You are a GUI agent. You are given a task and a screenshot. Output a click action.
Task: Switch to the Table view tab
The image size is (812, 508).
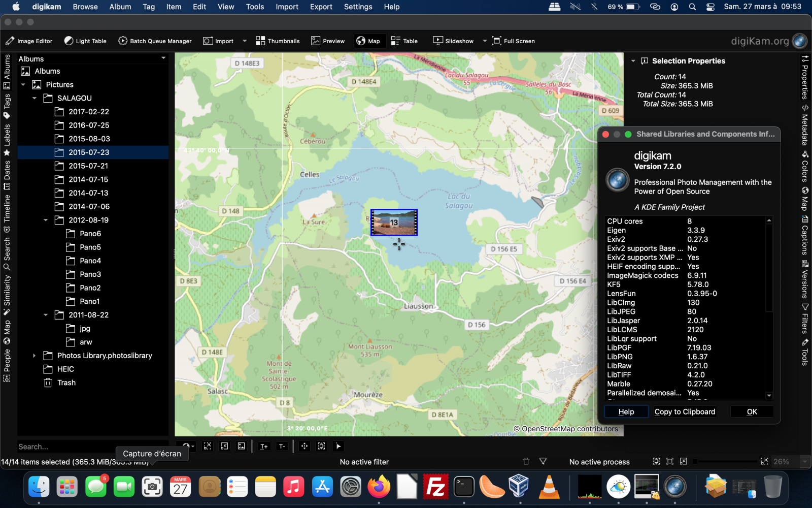pyautogui.click(x=404, y=41)
